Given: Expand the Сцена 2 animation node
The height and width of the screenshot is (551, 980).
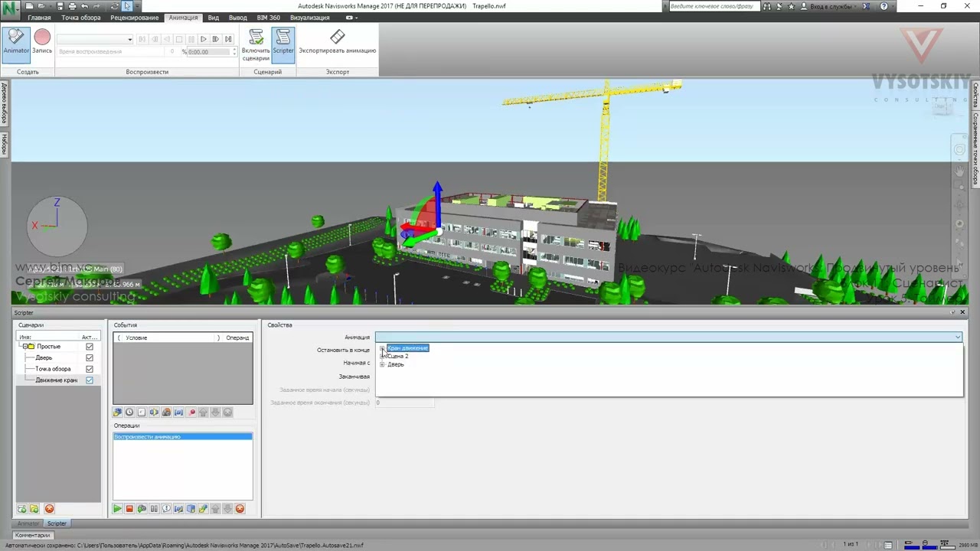Looking at the screenshot, I should [x=382, y=356].
